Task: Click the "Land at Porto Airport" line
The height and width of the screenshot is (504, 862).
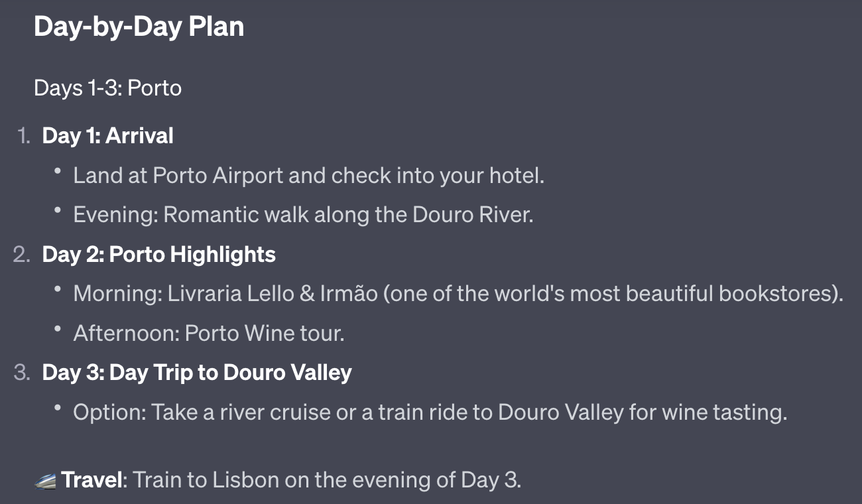Action: pyautogui.click(x=308, y=175)
